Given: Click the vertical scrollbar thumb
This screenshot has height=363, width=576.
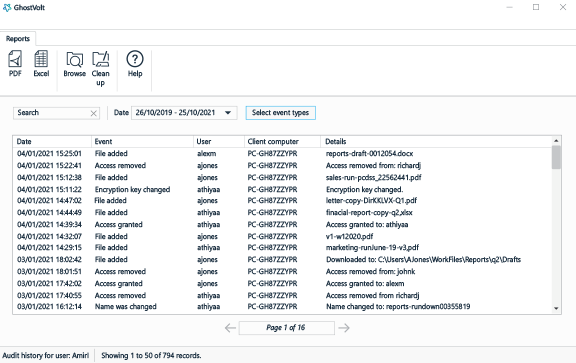Looking at the screenshot, I should [556, 157].
